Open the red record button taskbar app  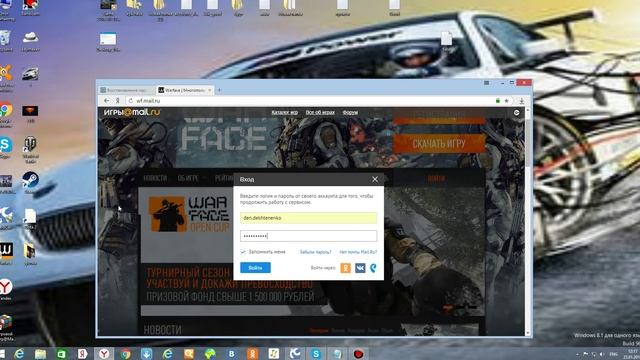coord(358,354)
